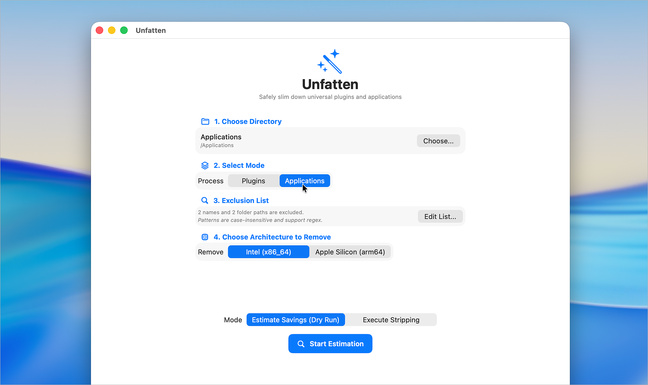Click the folder icon beside Choose Directory

tap(205, 121)
